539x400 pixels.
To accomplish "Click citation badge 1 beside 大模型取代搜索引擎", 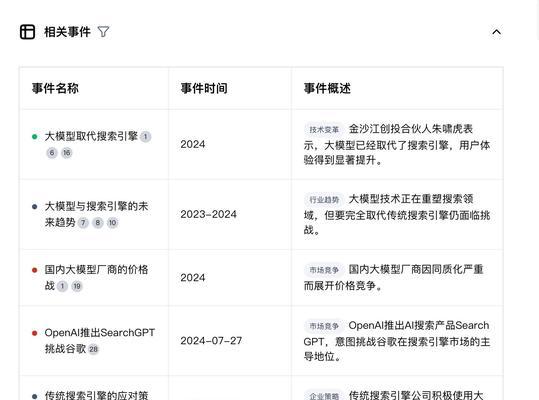I will coord(145,137).
